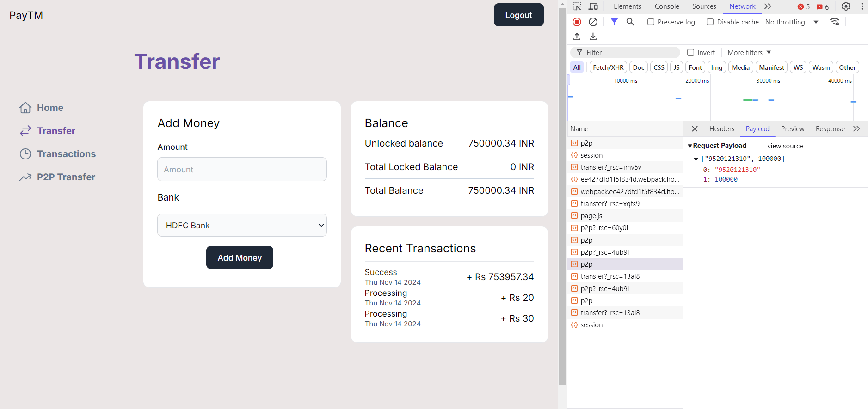Screen dimensions: 868x409
Task: Go to the Home page link
Action: 50,108
